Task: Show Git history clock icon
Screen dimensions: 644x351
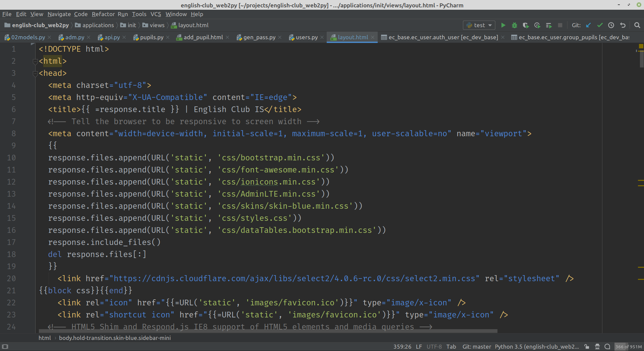Action: click(x=611, y=25)
